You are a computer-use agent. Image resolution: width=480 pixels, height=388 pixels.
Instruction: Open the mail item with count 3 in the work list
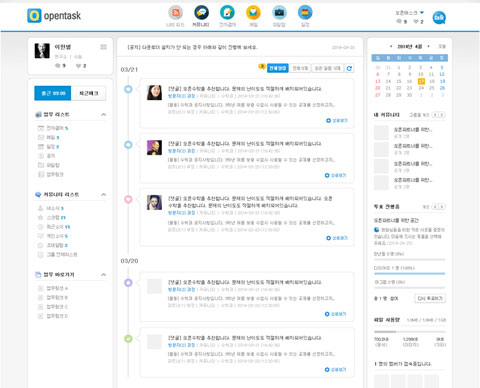(x=48, y=137)
